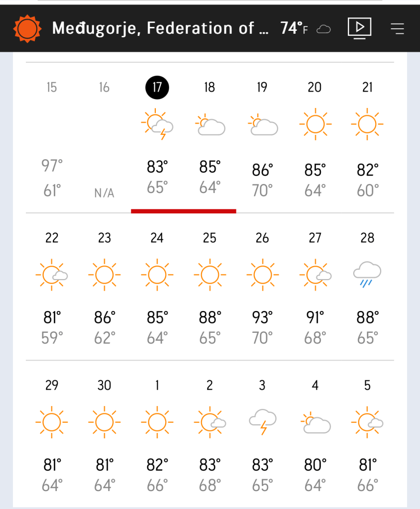Click rain cloud icon on day 28
The width and height of the screenshot is (420, 509).
[367, 275]
